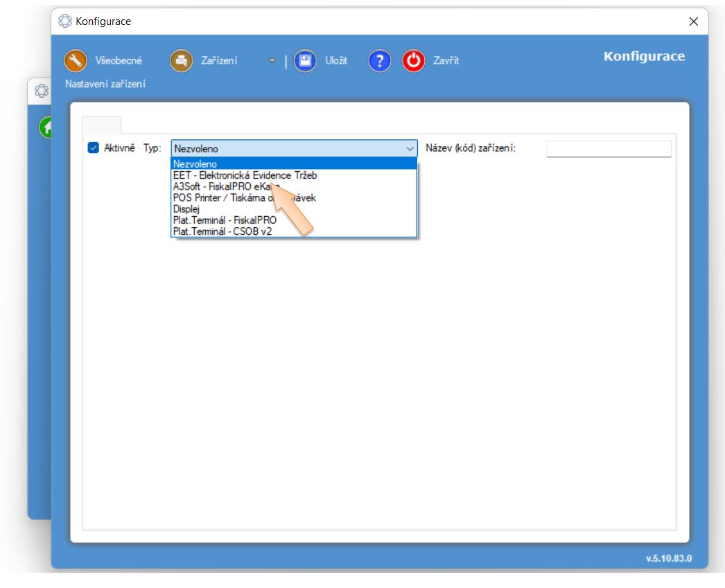
Task: Select Nezvoleno in the Typ list
Action: (195, 164)
